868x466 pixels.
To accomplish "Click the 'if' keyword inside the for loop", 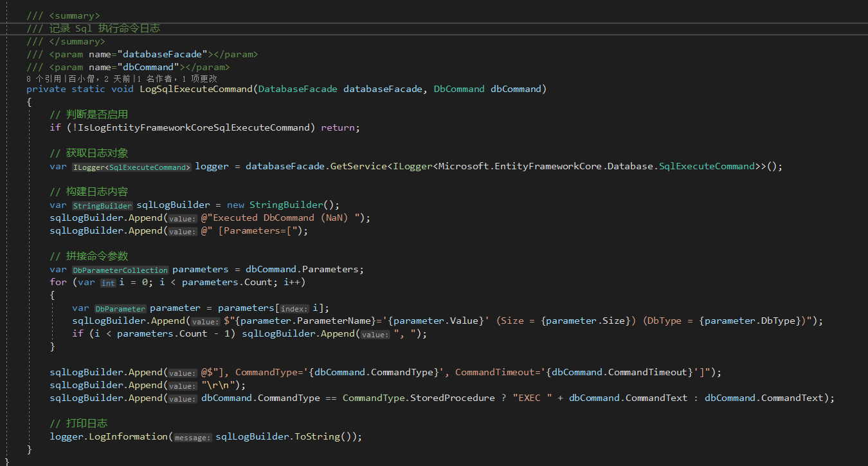I will pos(78,333).
